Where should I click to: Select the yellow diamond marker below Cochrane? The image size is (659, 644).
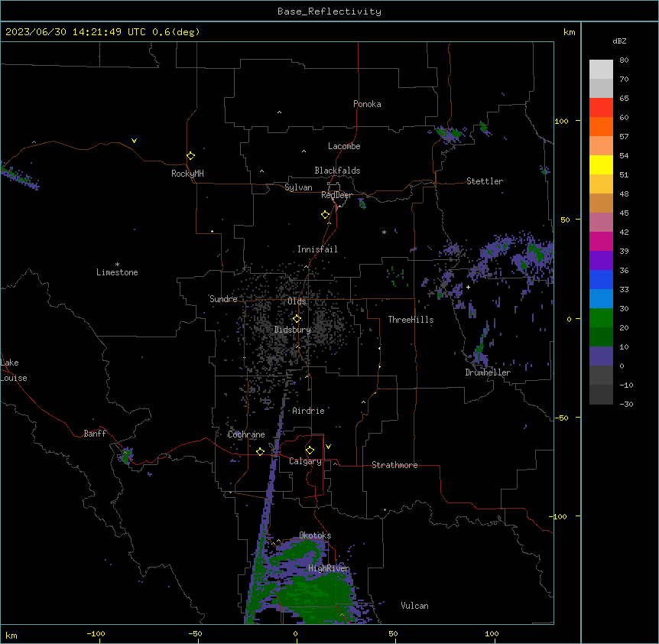260,451
